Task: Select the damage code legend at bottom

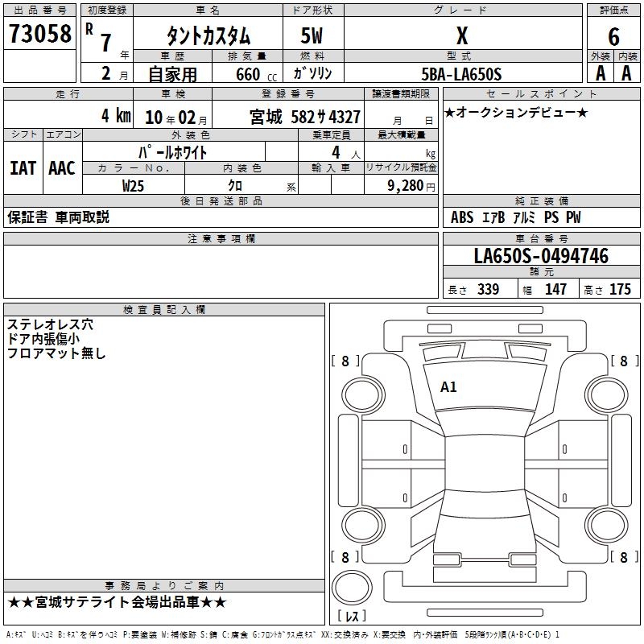Action: tap(283, 635)
